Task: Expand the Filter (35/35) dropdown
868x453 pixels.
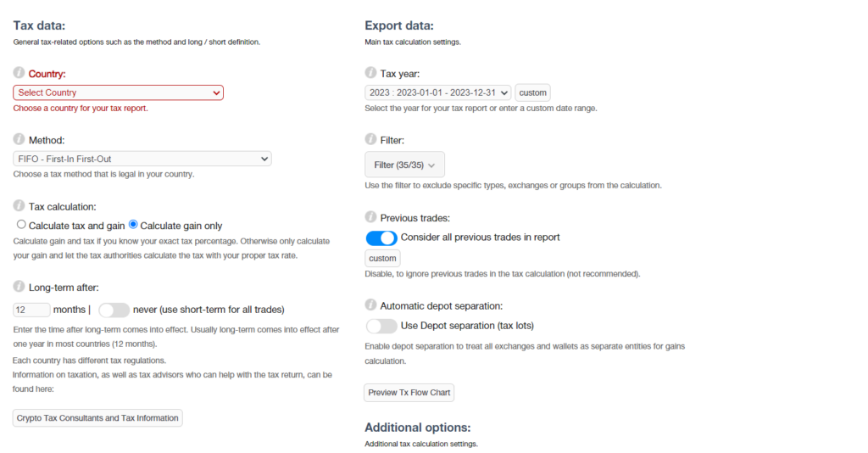Action: [x=404, y=165]
